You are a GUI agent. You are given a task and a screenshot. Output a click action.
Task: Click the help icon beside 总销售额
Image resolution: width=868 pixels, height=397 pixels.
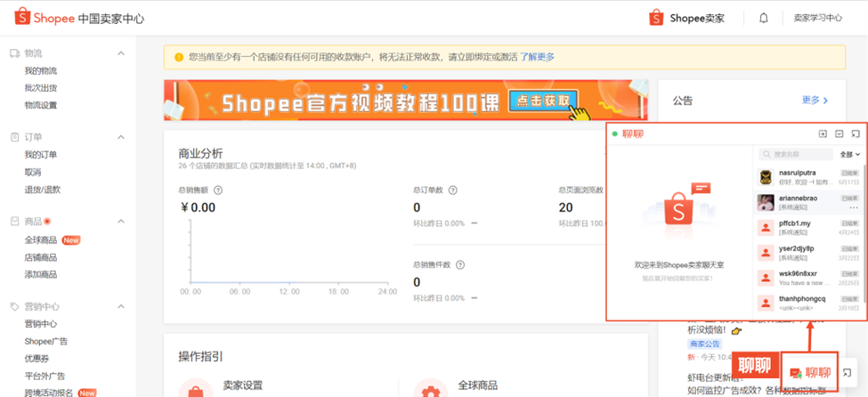pos(218,190)
